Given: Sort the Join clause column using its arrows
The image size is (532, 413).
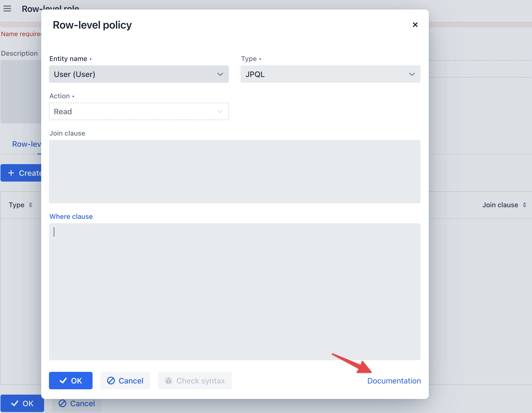Looking at the screenshot, I should tap(524, 205).
